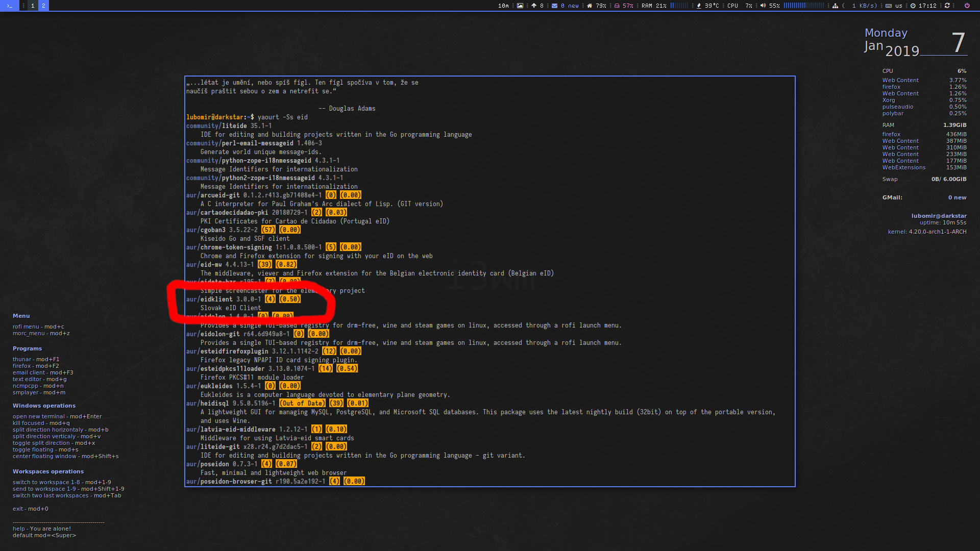Screen dimensions: 980x551
Task: Click the 'exit - mod+0' help entry
Action: pos(31,509)
